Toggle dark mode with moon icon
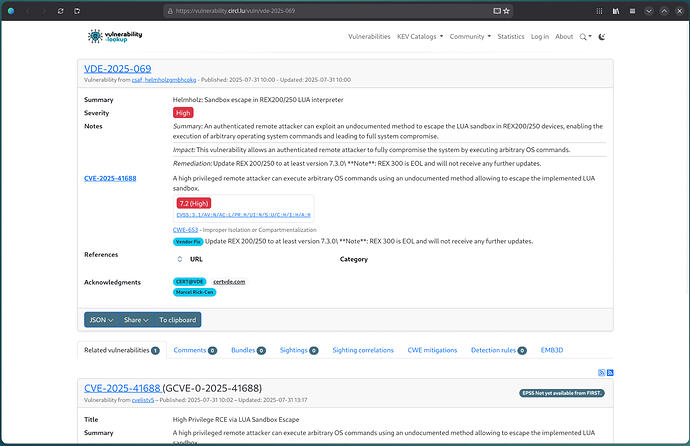690x446 pixels. [x=602, y=37]
